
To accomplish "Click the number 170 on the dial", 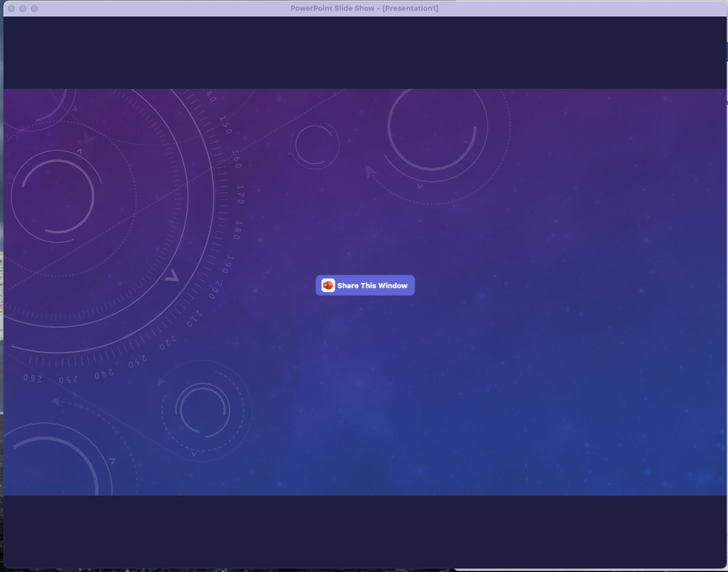I will 240,195.
